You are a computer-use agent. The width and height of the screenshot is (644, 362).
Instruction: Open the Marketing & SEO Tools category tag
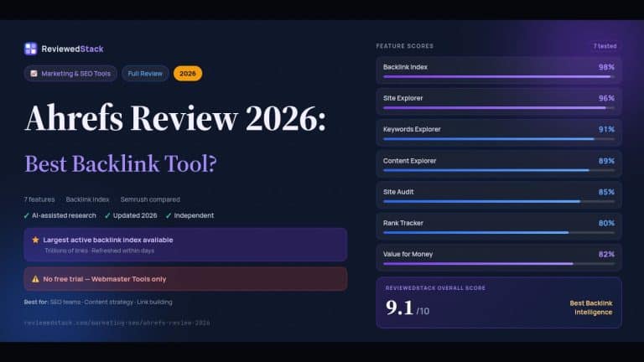70,74
